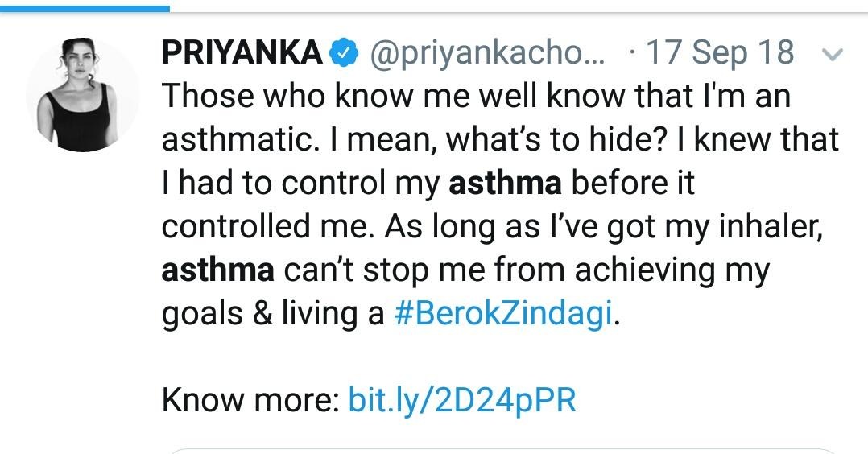Screen dimensions: 868x454
Task: Click the word 'inhaler' in the tweet
Action: (773, 228)
